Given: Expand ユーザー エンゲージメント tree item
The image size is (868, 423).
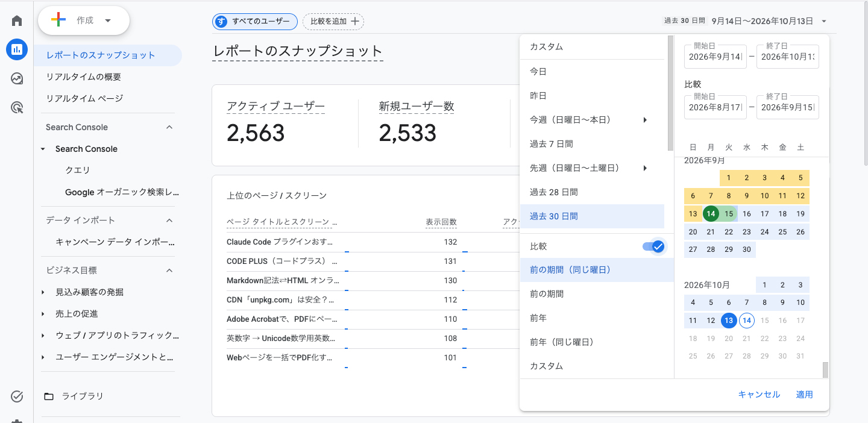Looking at the screenshot, I should pos(43,357).
